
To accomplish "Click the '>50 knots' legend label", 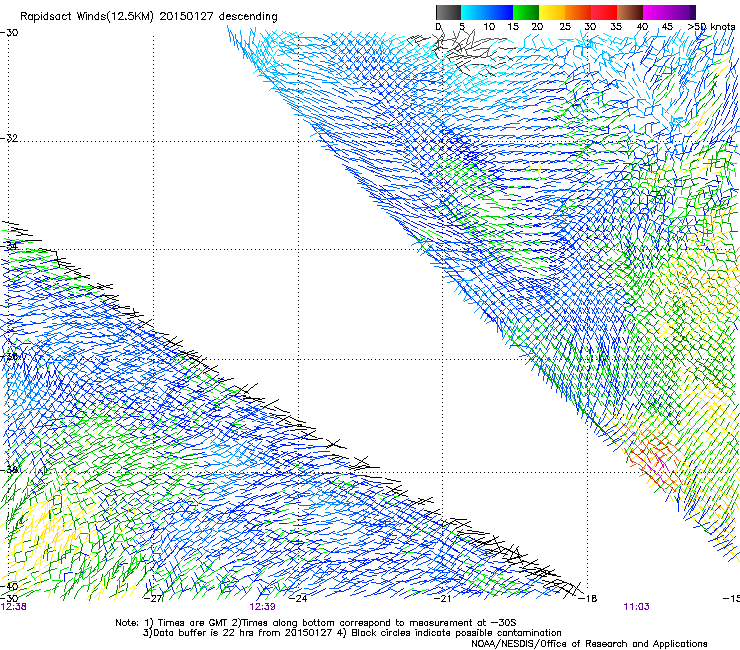I will pyautogui.click(x=711, y=27).
